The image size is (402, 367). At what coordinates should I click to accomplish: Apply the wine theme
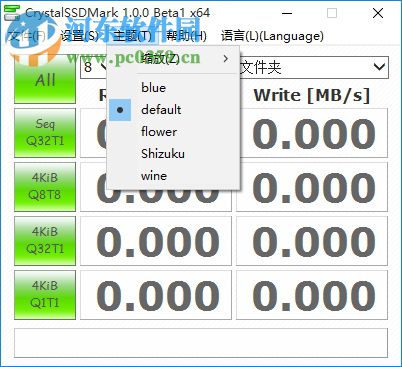coord(173,176)
